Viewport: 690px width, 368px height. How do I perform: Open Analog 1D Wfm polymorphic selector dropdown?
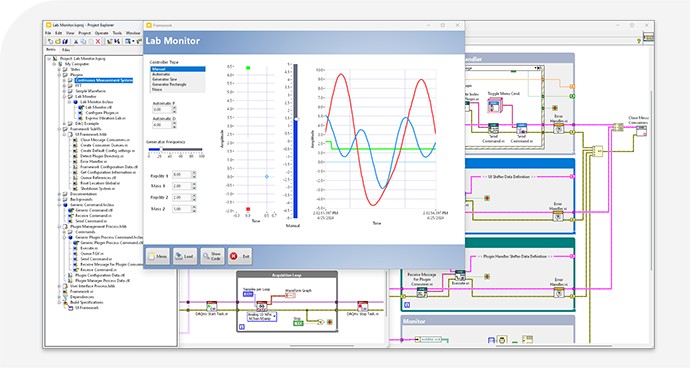275,316
